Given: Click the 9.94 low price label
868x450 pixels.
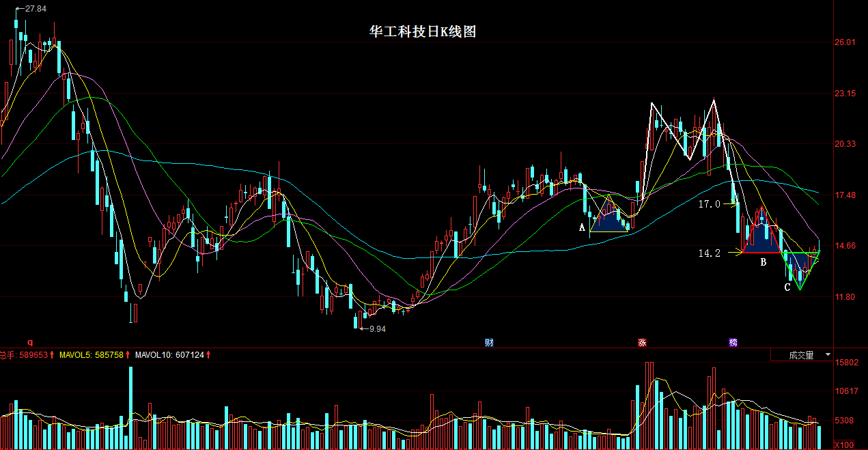Looking at the screenshot, I should (x=377, y=328).
